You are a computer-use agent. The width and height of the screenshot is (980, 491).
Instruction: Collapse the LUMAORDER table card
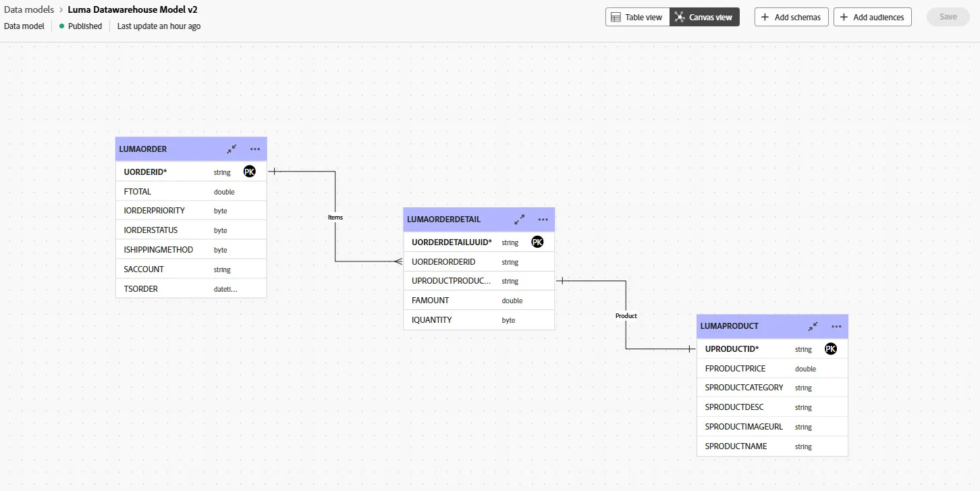tap(232, 149)
